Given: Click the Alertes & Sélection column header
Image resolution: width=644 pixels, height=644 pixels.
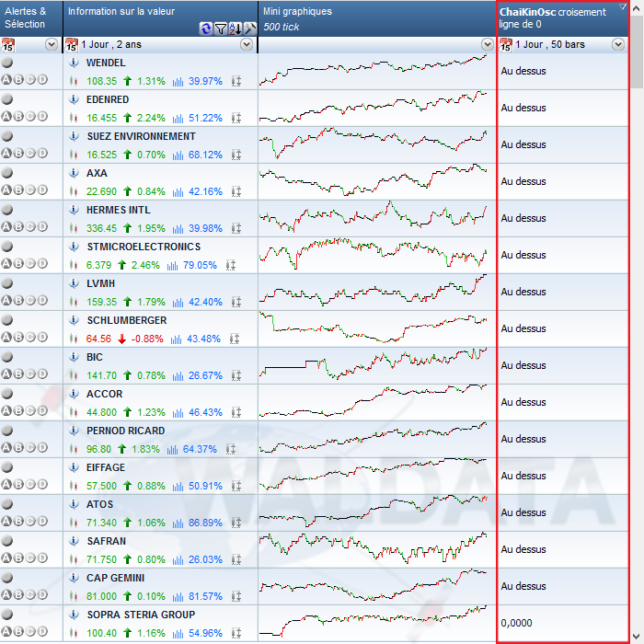Looking at the screenshot, I should (x=31, y=18).
